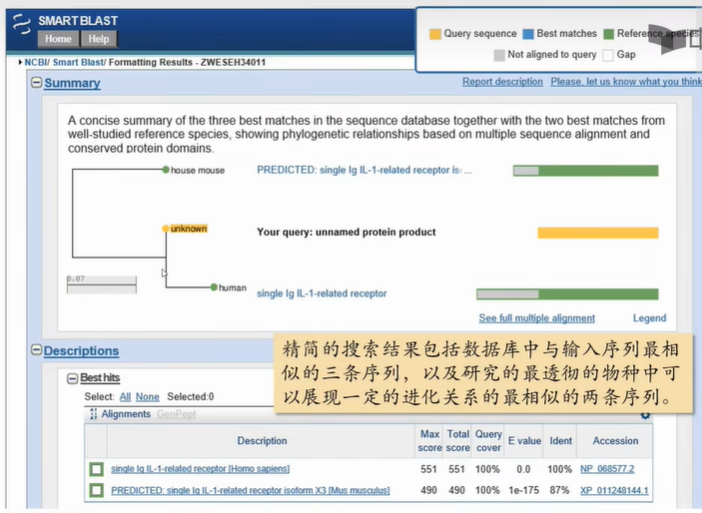Click the SMART BLAST logo icon
The image size is (702, 513).
pos(21,25)
